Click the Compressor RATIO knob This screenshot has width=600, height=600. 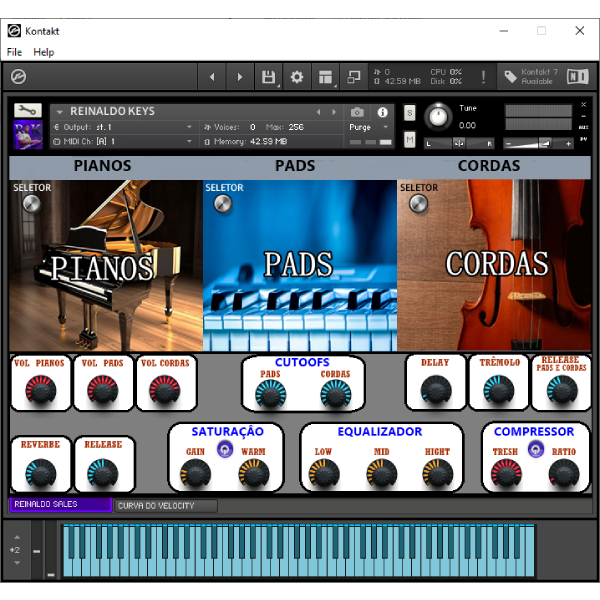564,474
